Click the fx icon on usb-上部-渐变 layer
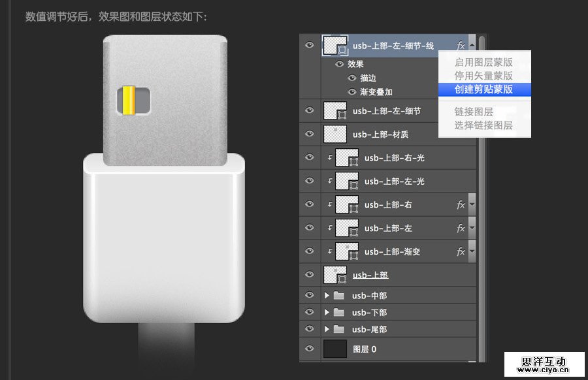Screen dimensions: 588x380 [461, 251]
